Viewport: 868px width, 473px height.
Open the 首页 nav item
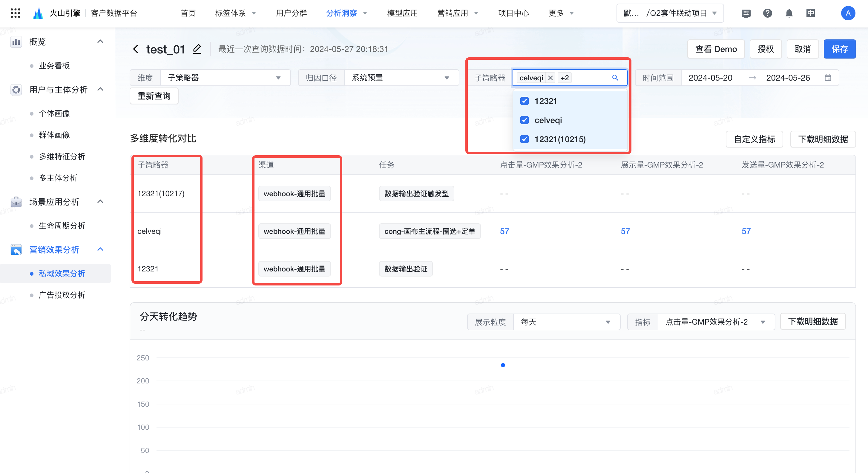pyautogui.click(x=188, y=13)
